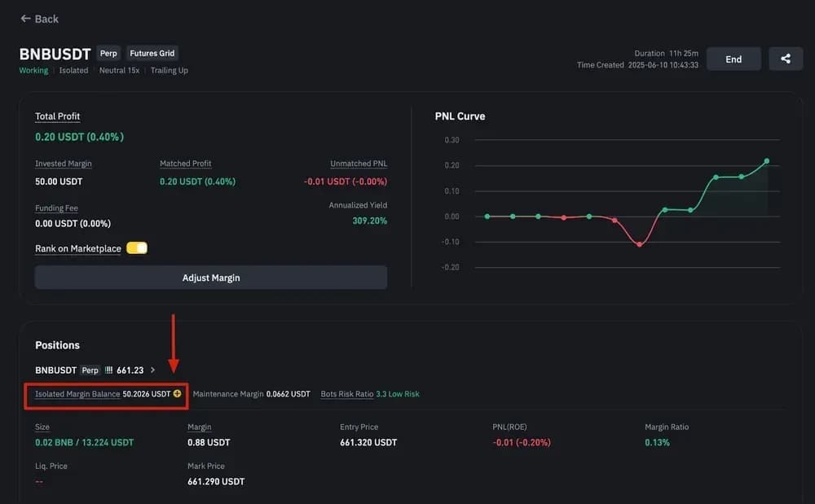Click the Unmatched PNL label
This screenshot has height=504, width=815.
359,163
